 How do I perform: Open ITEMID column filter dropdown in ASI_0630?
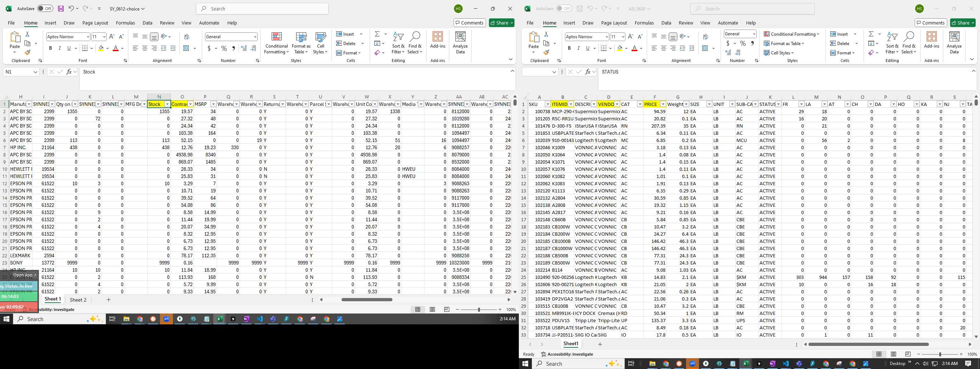coord(571,104)
